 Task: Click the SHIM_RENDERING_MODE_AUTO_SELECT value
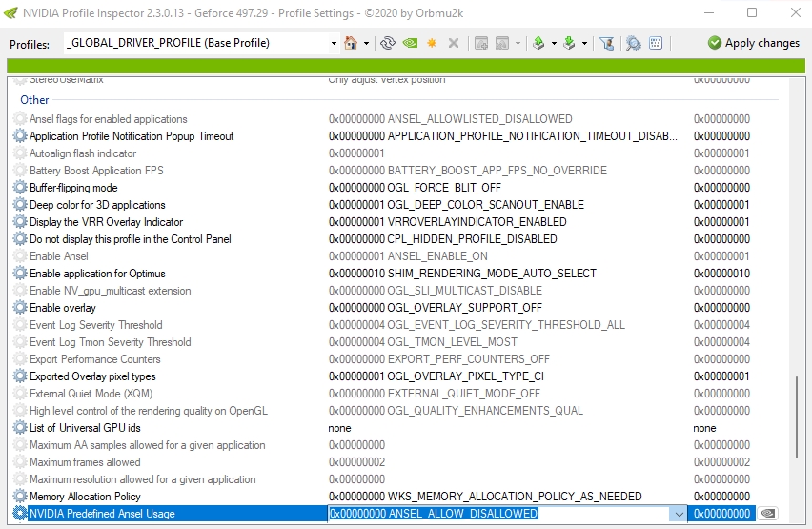coord(492,273)
